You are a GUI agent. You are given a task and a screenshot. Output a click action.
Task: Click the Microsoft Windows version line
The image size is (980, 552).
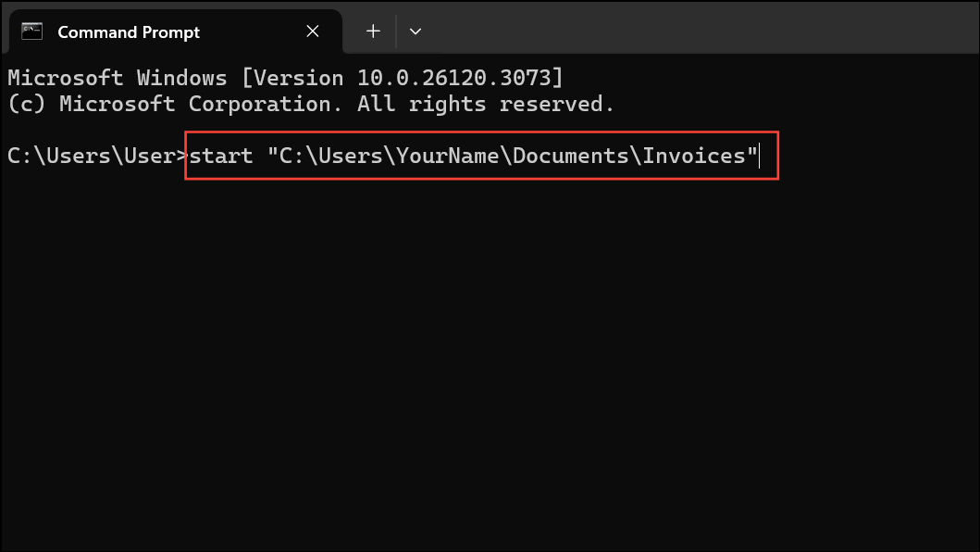(286, 78)
